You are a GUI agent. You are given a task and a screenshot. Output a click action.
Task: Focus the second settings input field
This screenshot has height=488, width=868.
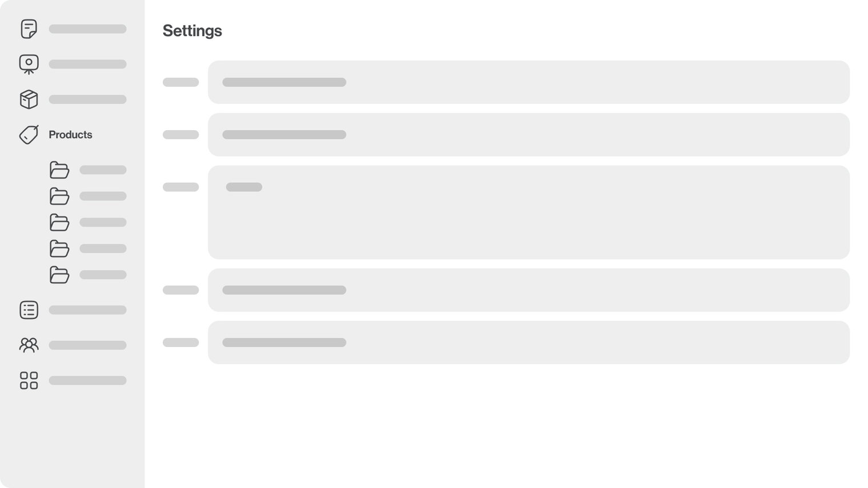point(528,135)
